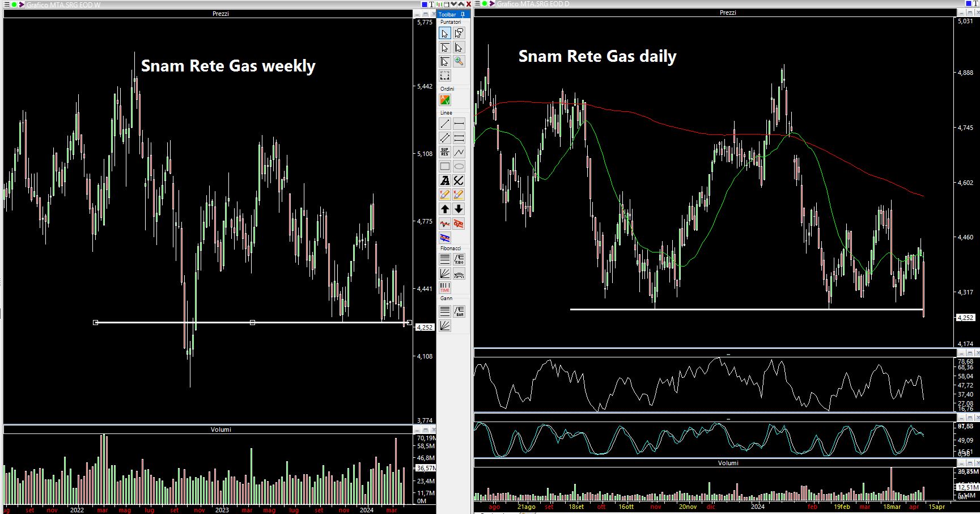980x514 pixels.
Task: Open the FIBO extension tool
Action: 459,260
